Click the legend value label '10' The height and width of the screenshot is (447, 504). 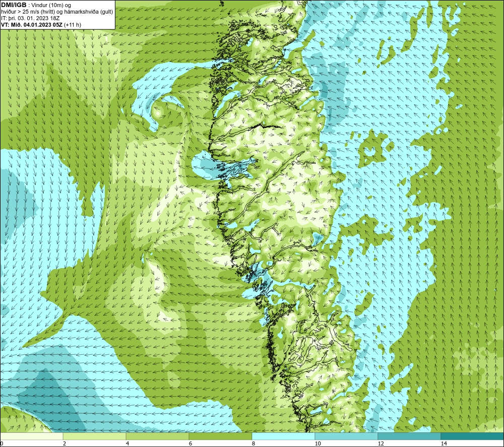coord(318,444)
